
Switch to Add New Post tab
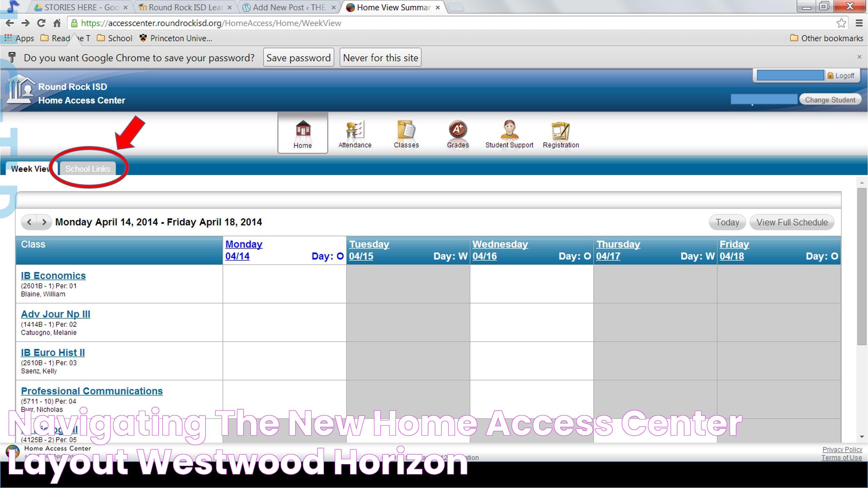pos(289,7)
